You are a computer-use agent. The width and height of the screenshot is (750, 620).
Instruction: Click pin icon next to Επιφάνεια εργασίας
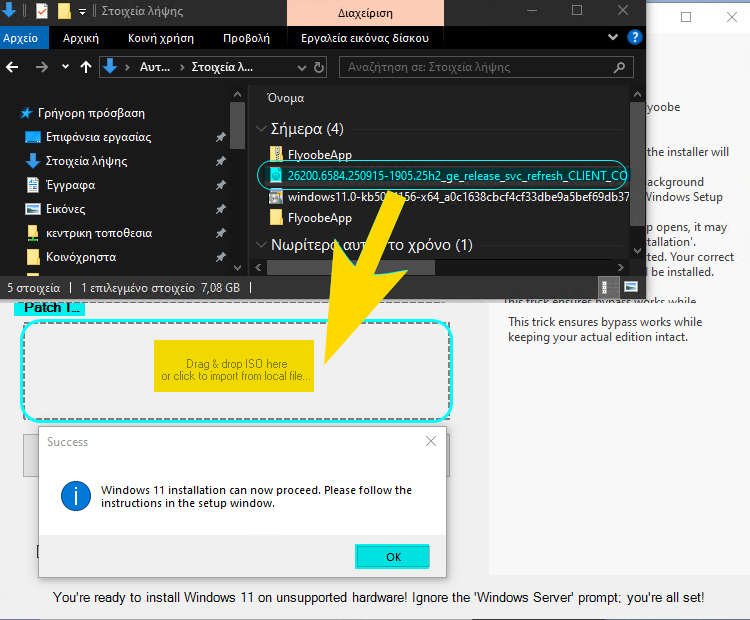[x=221, y=137]
